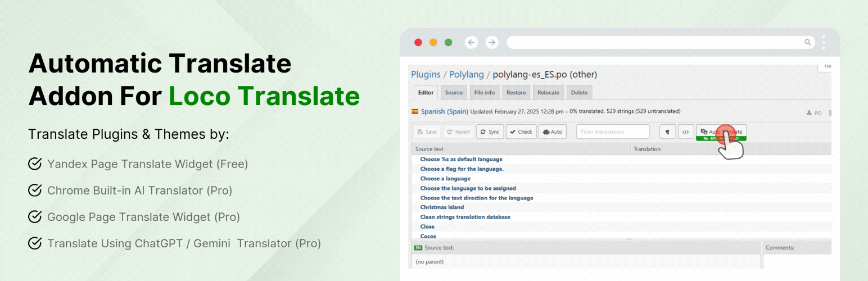Select string "Cocos" in list

pyautogui.click(x=428, y=237)
